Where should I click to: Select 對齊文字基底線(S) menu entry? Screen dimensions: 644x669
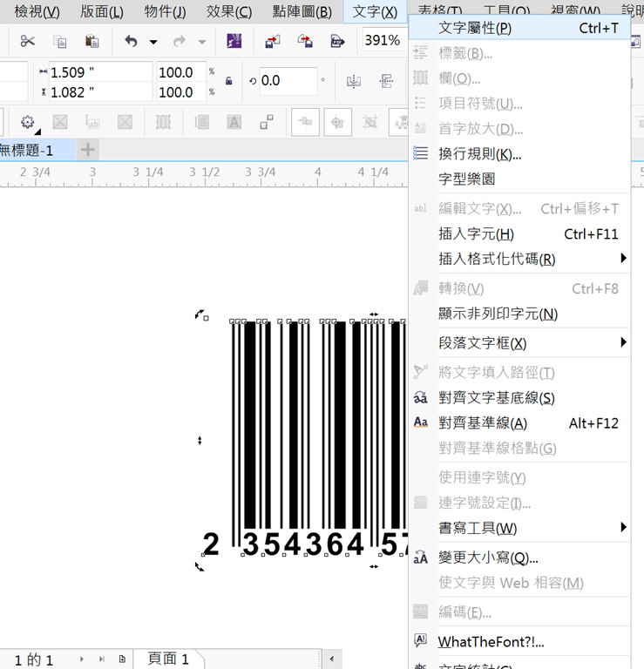click(x=519, y=398)
